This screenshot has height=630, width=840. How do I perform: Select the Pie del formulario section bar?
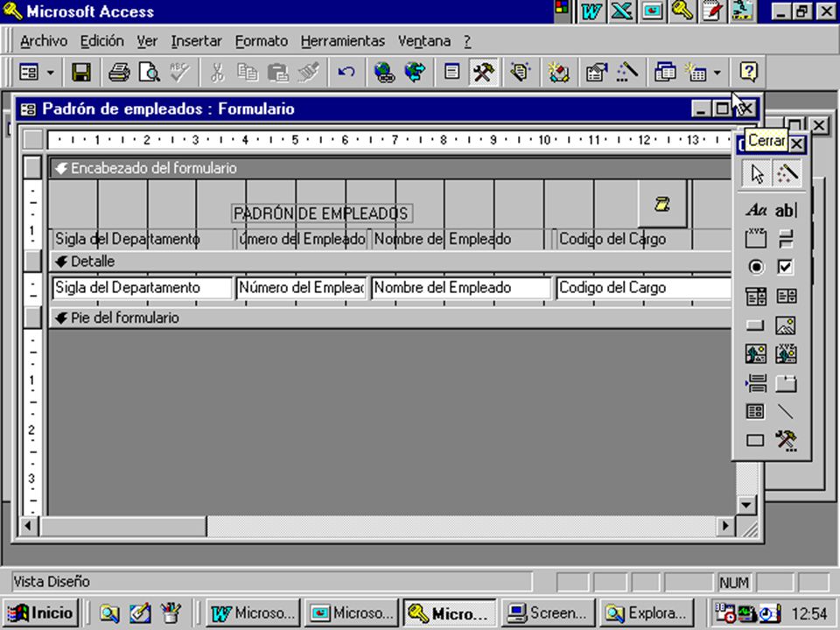(390, 318)
